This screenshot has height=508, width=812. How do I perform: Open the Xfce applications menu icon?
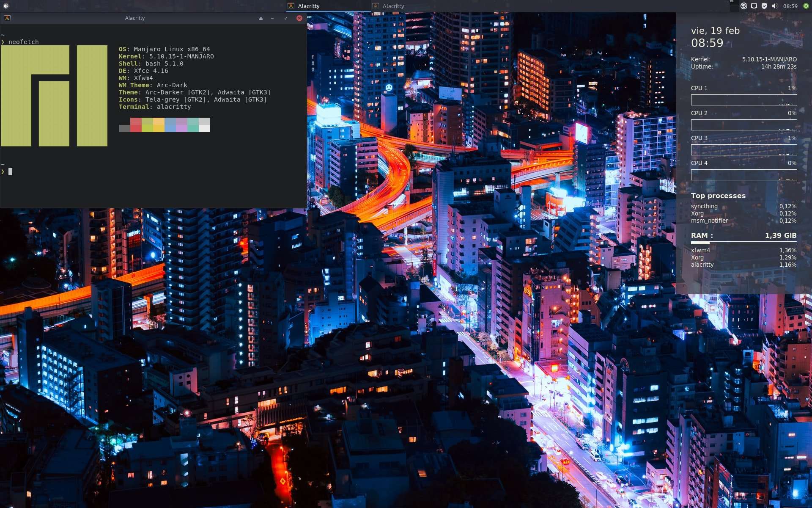tap(6, 6)
